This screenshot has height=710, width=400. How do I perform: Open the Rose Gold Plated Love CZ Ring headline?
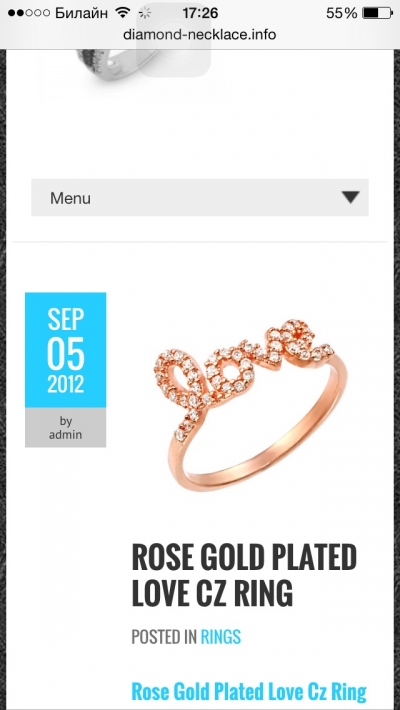coord(244,576)
